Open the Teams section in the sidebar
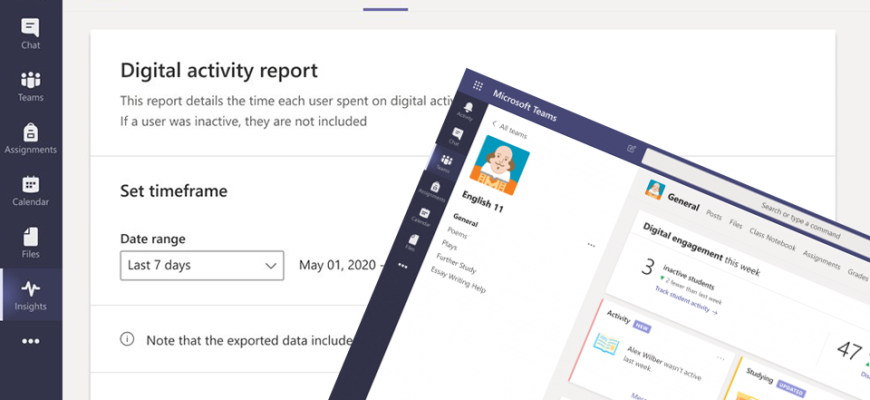 30,86
